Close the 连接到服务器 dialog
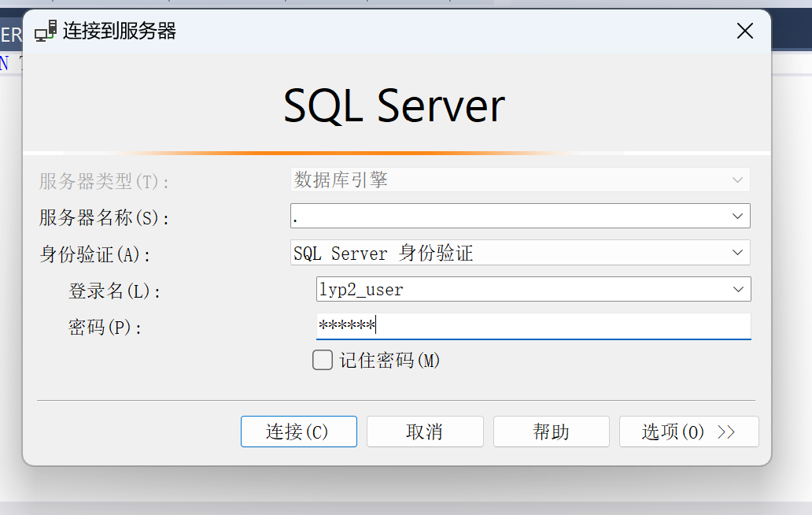This screenshot has height=515, width=812. click(x=744, y=31)
